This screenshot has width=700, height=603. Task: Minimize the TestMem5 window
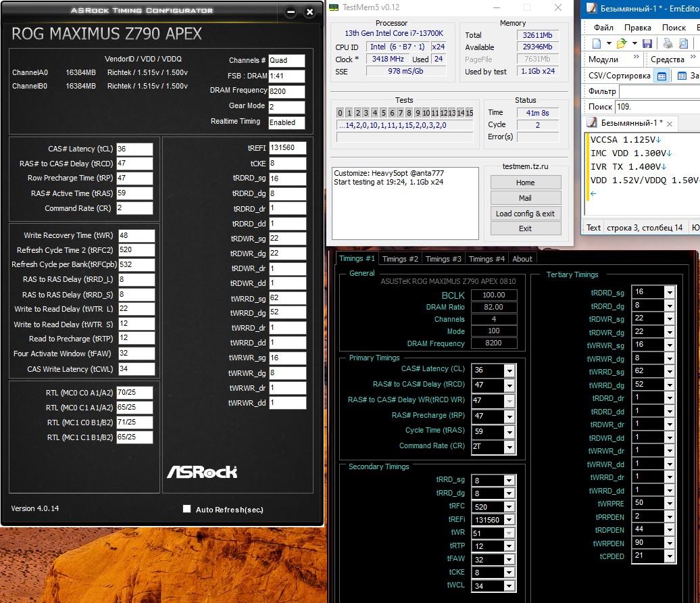click(x=497, y=7)
